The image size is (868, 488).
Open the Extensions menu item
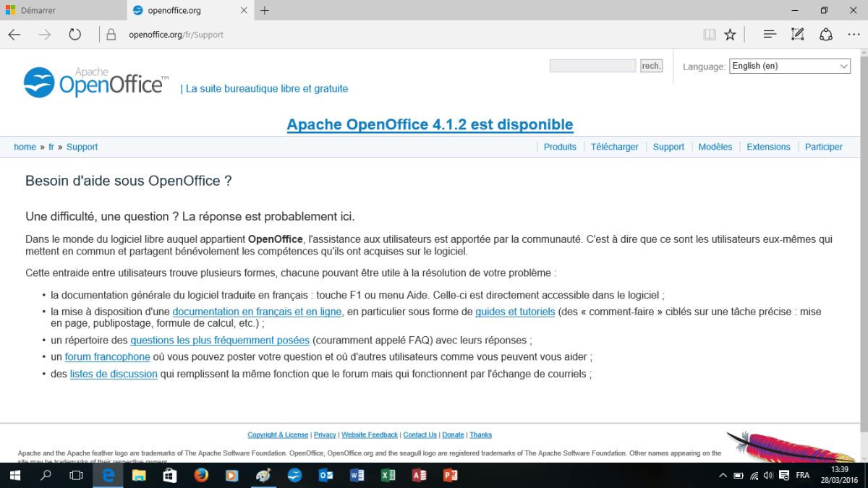tap(768, 147)
